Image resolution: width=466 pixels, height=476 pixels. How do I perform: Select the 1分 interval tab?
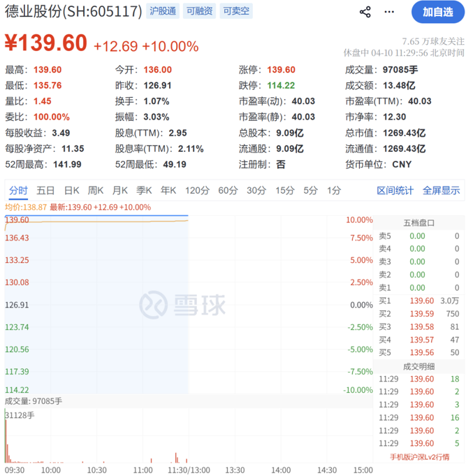coord(334,190)
